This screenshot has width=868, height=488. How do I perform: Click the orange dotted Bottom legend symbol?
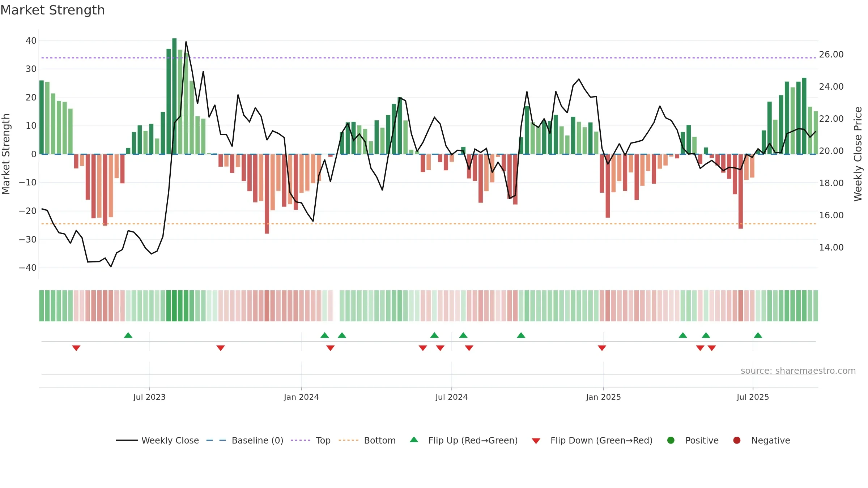[349, 440]
